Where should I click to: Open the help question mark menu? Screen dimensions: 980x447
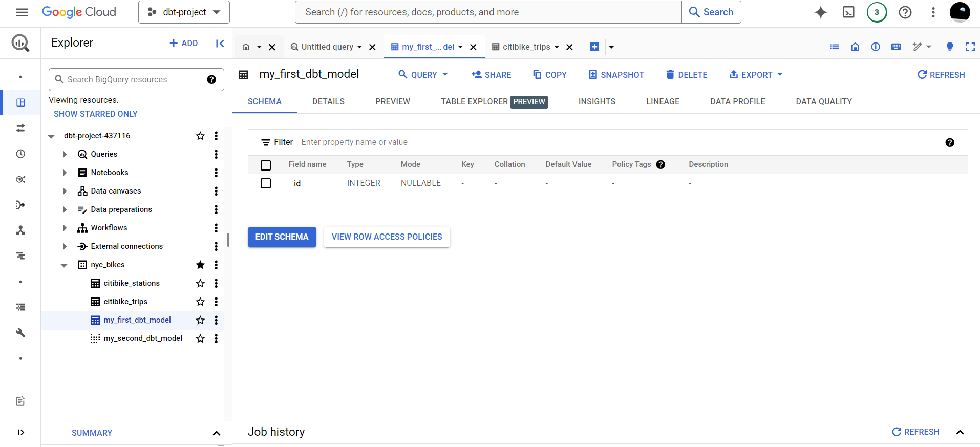click(905, 12)
